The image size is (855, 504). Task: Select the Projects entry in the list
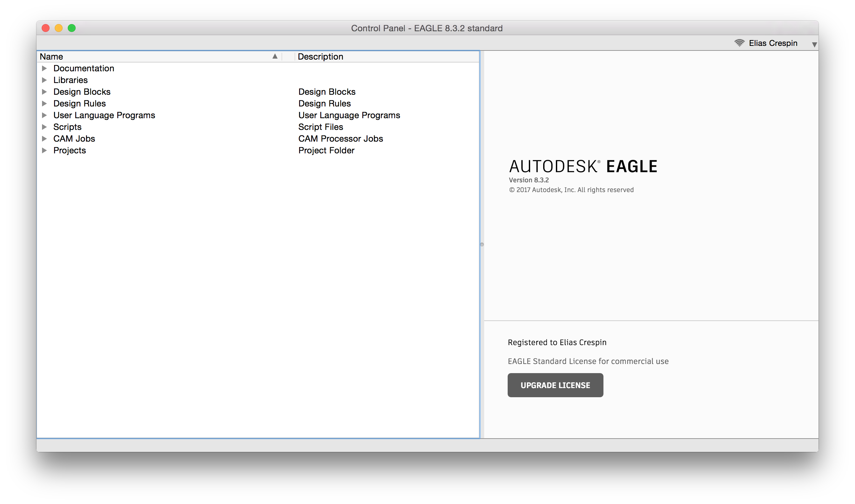(70, 150)
